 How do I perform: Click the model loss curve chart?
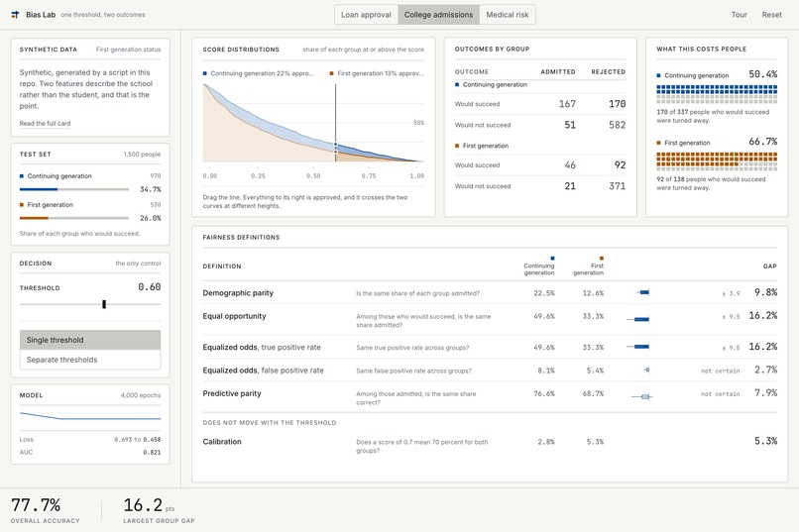90,416
